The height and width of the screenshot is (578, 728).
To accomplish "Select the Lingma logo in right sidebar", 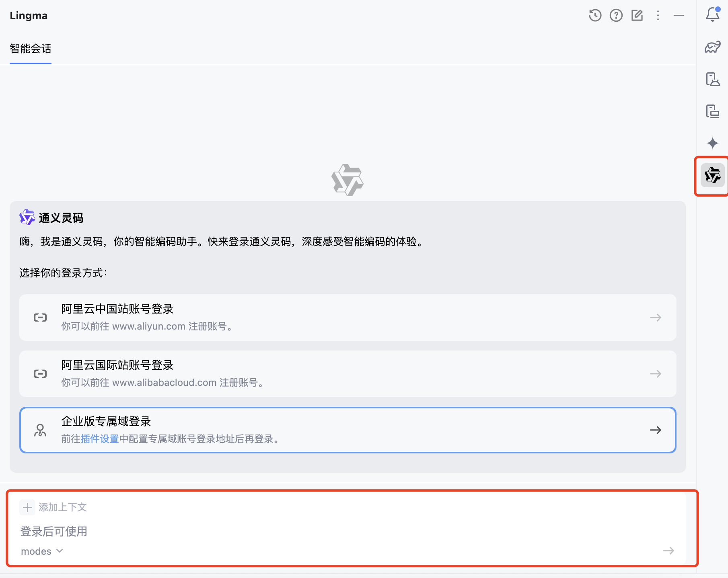I will tap(713, 176).
